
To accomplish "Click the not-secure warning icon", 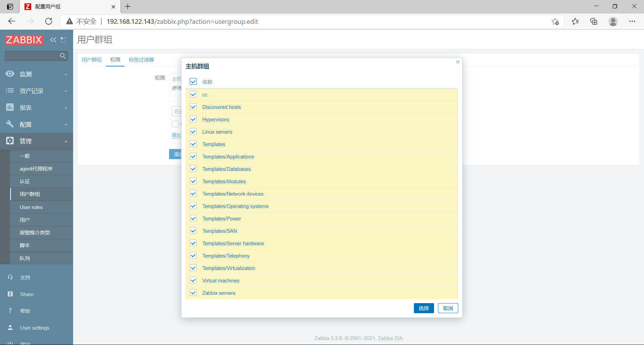I will 69,21.
